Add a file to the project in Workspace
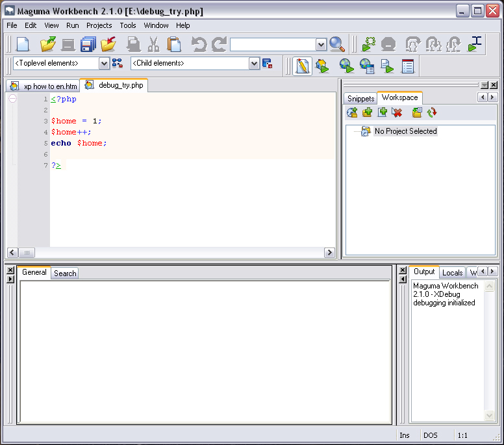Screen dimensions: 504x445 coord(382,112)
